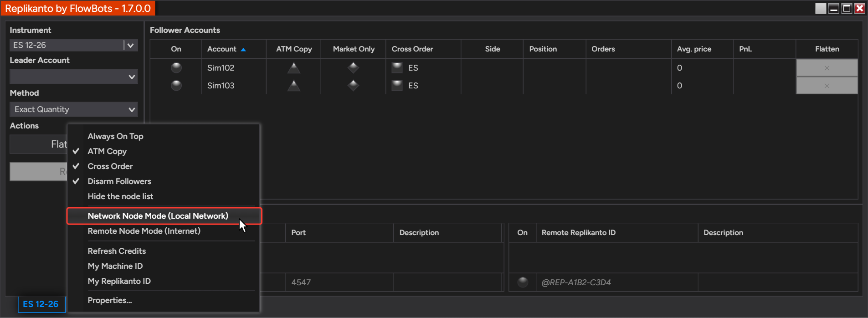The height and width of the screenshot is (318, 868).
Task: Click the Avg. price column header
Action: (702, 49)
